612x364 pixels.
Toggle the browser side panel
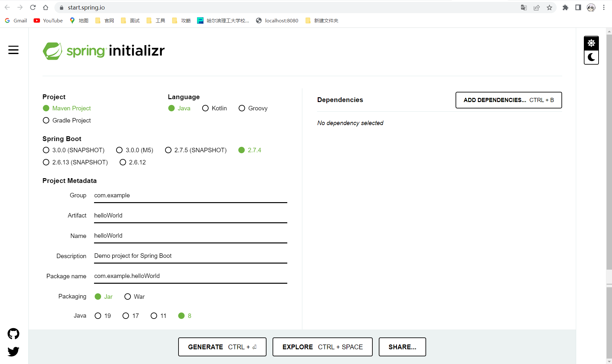tap(578, 7)
